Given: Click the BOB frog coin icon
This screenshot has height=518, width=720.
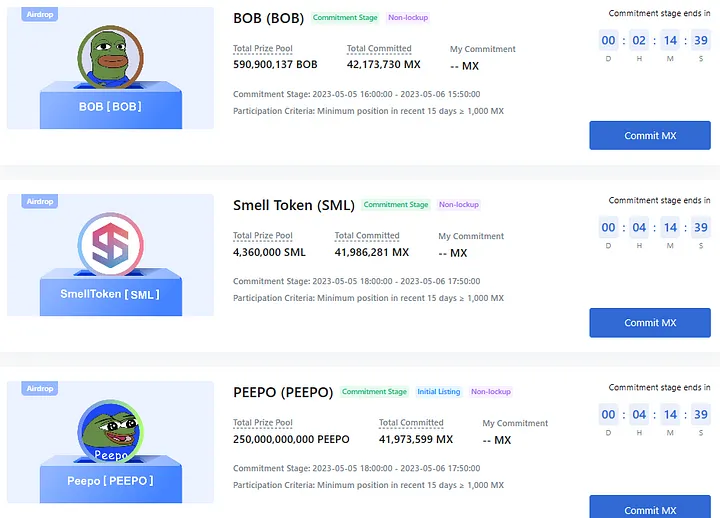Looking at the screenshot, I should click(x=110, y=57).
